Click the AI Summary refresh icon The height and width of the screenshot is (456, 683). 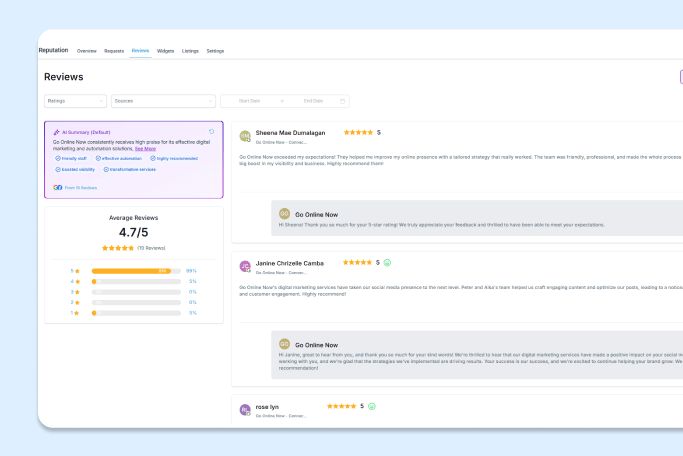(x=211, y=131)
